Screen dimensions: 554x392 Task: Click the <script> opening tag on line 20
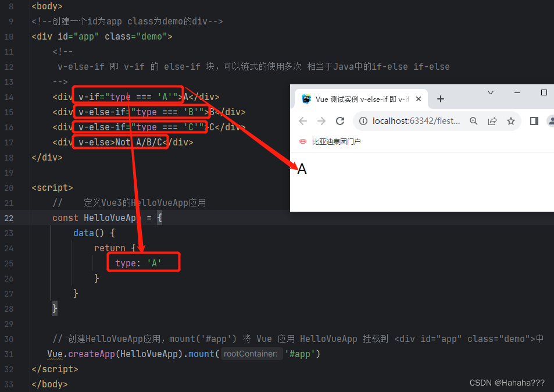click(52, 188)
